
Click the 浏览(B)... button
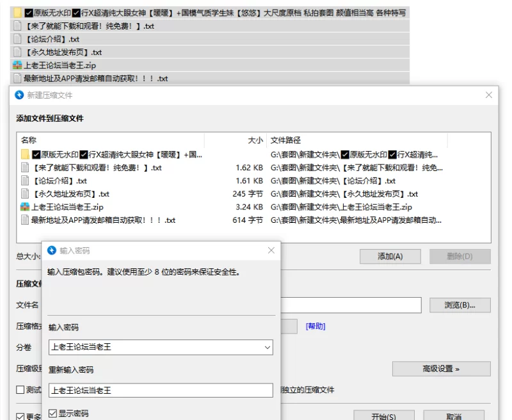(x=459, y=305)
